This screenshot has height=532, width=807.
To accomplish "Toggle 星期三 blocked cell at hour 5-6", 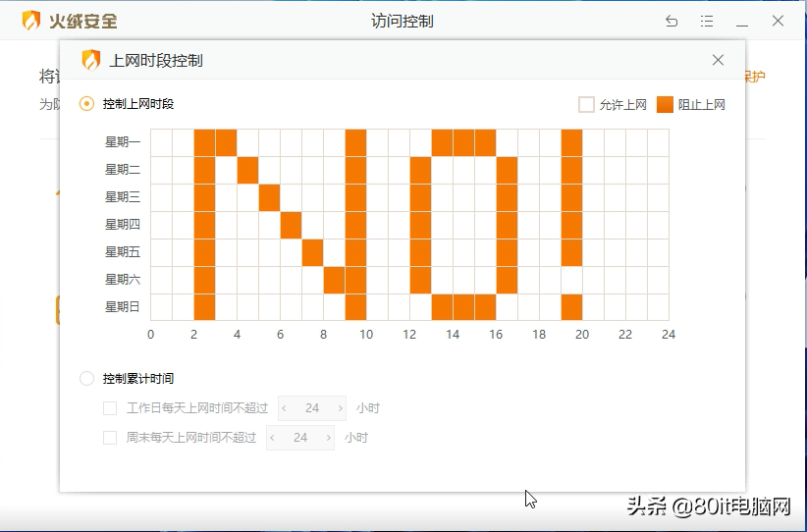I will click(269, 197).
